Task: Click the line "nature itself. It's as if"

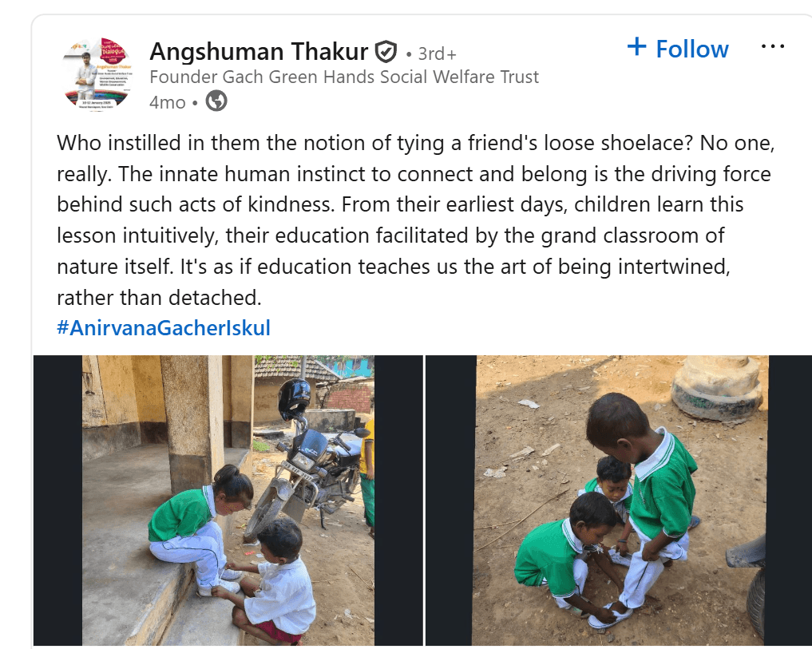Action: (x=391, y=267)
